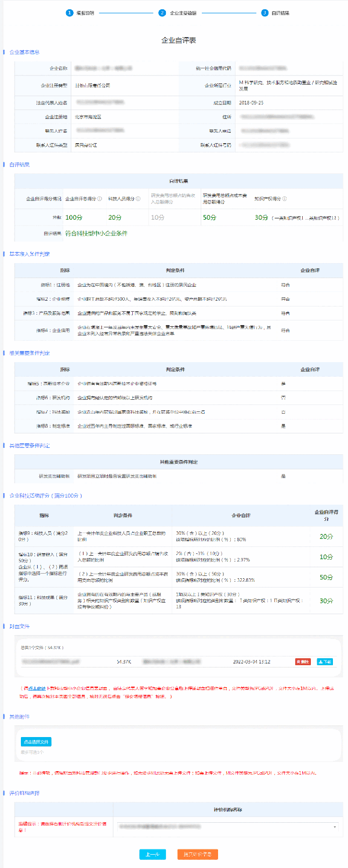The width and height of the screenshot is (348, 868).
Task: Click '点击选择文件' upload button
Action: (x=37, y=742)
